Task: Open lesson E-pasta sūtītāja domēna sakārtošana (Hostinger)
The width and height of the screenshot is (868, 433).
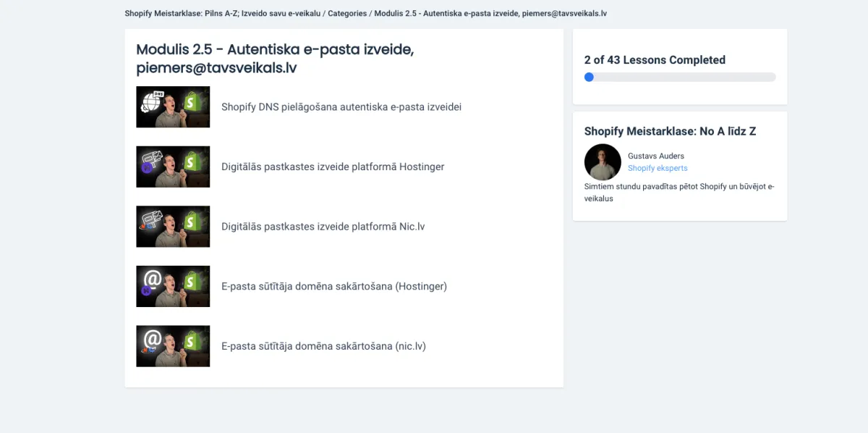Action: pos(334,286)
